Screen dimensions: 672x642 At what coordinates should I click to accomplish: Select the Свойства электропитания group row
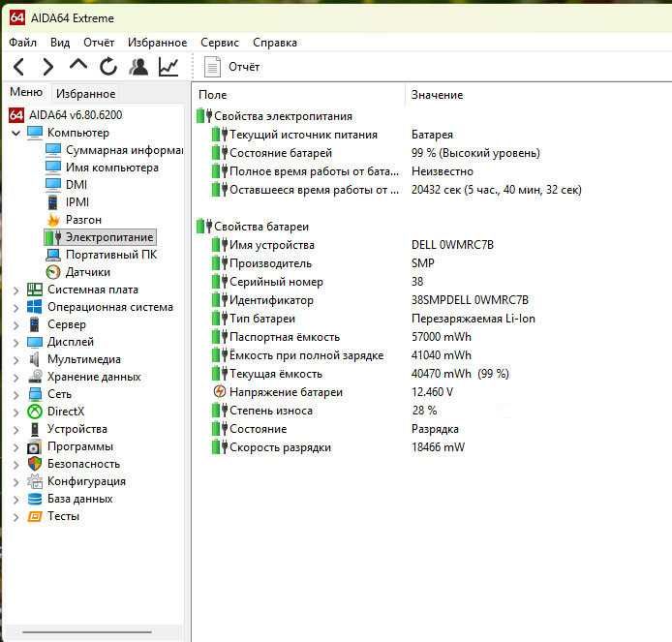[274, 116]
